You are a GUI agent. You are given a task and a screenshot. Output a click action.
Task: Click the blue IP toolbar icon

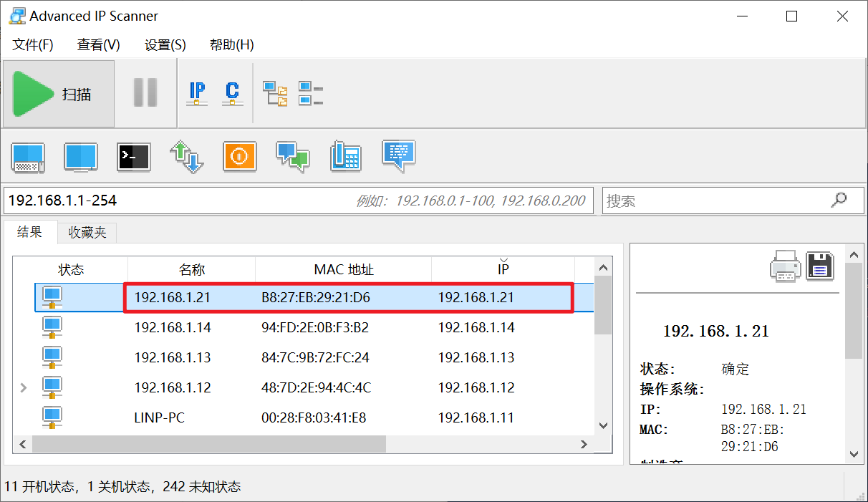(197, 93)
